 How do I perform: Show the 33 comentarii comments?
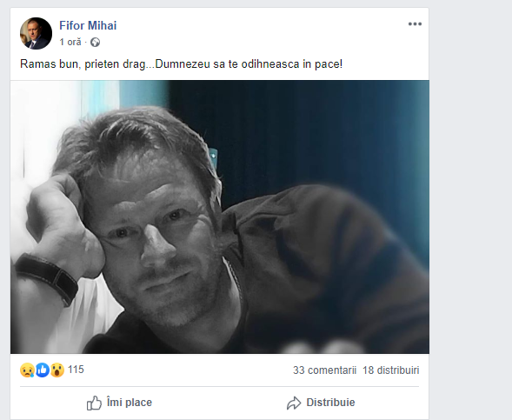(324, 370)
